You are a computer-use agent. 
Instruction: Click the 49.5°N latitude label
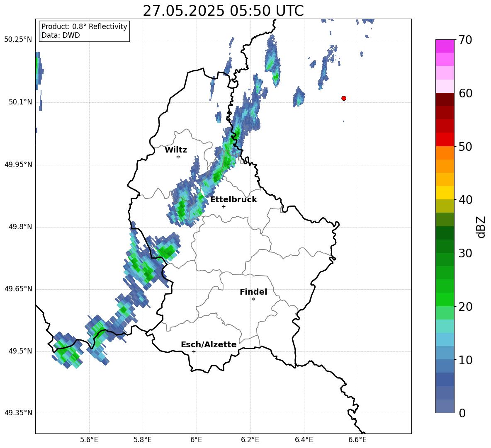[21, 351]
